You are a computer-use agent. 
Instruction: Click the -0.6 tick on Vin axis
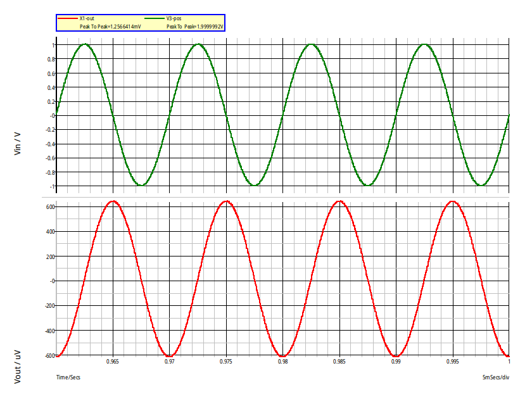coord(50,158)
